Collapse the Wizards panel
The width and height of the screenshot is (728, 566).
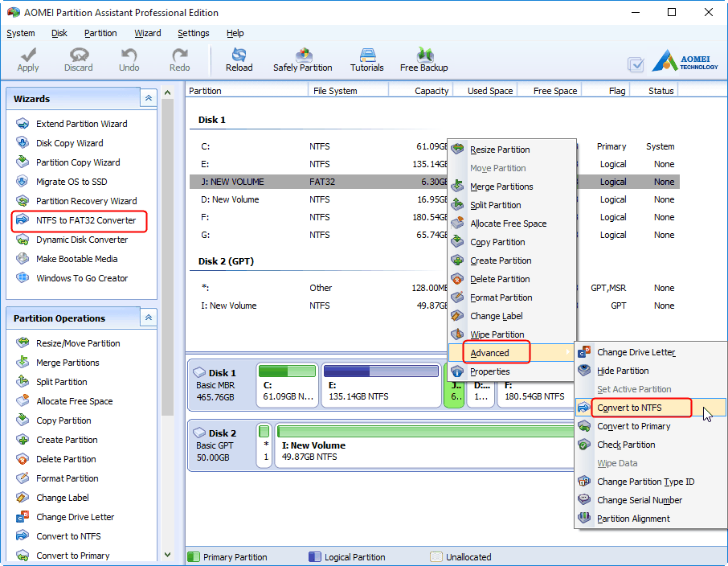[x=149, y=98]
